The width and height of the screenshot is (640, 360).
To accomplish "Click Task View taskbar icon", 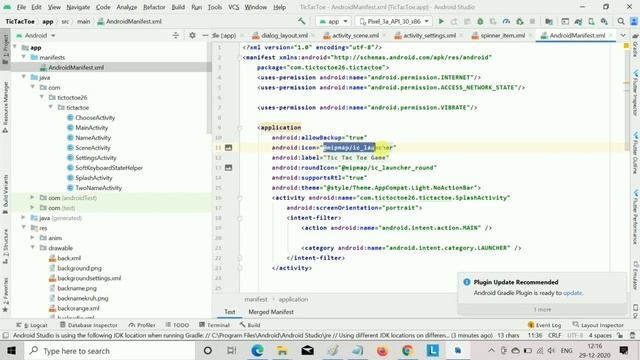I will (x=232, y=351).
